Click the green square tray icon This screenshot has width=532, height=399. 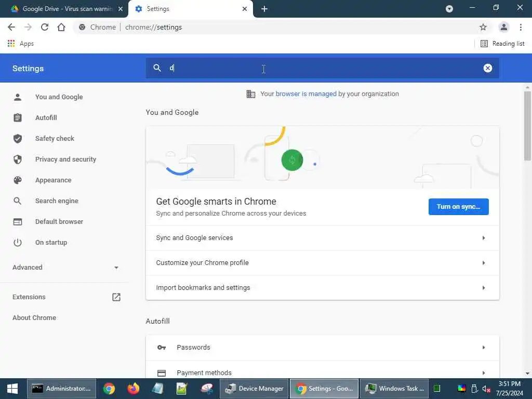pos(437,388)
